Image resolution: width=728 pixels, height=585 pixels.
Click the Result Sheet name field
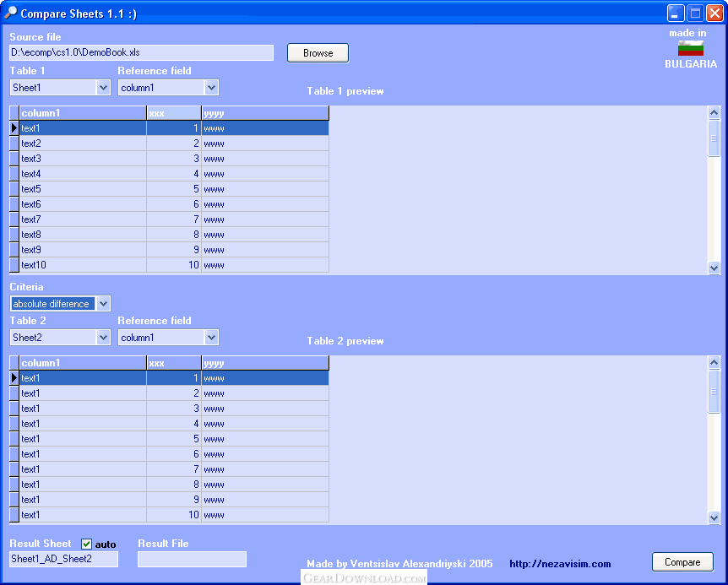[x=63, y=559]
